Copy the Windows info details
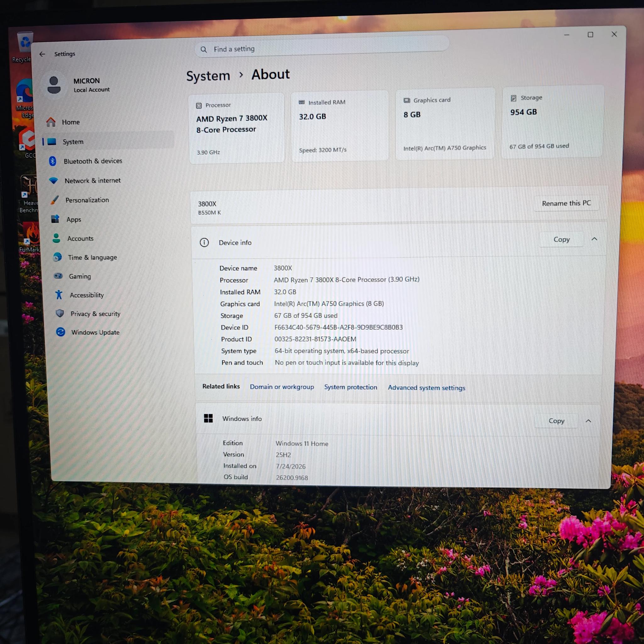Image resolution: width=644 pixels, height=644 pixels. (x=556, y=421)
